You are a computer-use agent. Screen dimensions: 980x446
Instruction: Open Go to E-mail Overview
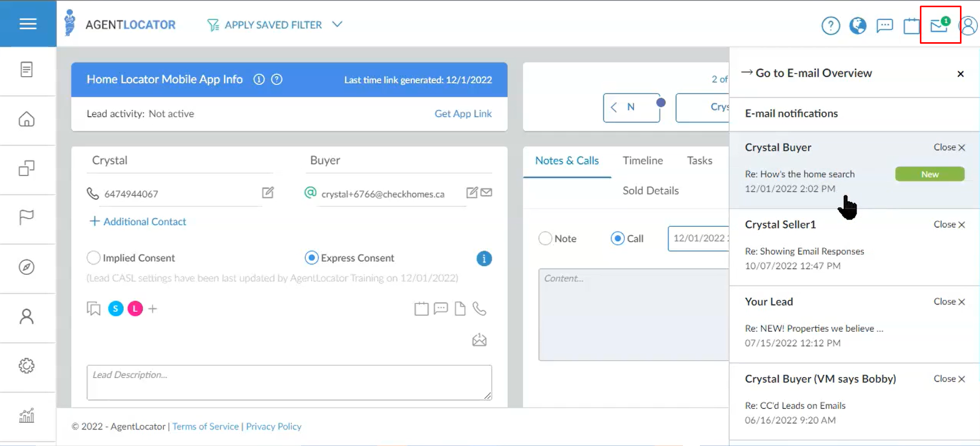pos(807,73)
